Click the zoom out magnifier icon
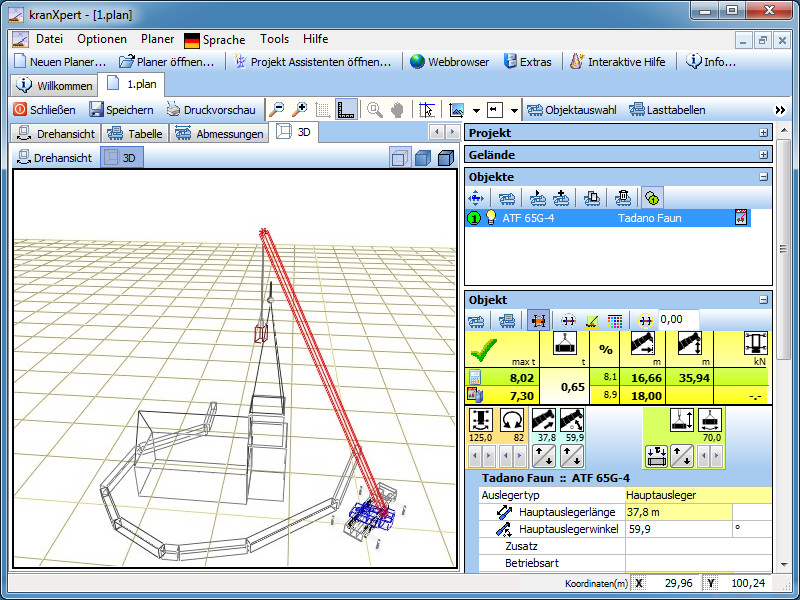The image size is (800, 600). [x=276, y=110]
